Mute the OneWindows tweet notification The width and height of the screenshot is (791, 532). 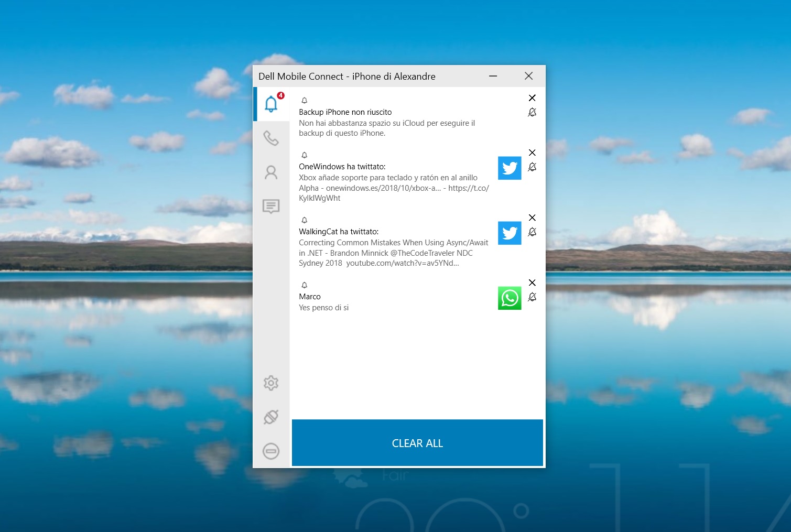(x=532, y=167)
